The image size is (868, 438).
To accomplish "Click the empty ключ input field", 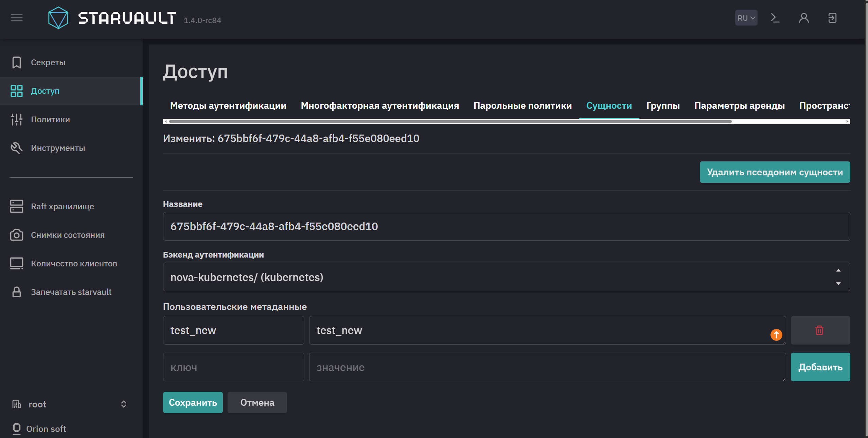I will pyautogui.click(x=233, y=367).
